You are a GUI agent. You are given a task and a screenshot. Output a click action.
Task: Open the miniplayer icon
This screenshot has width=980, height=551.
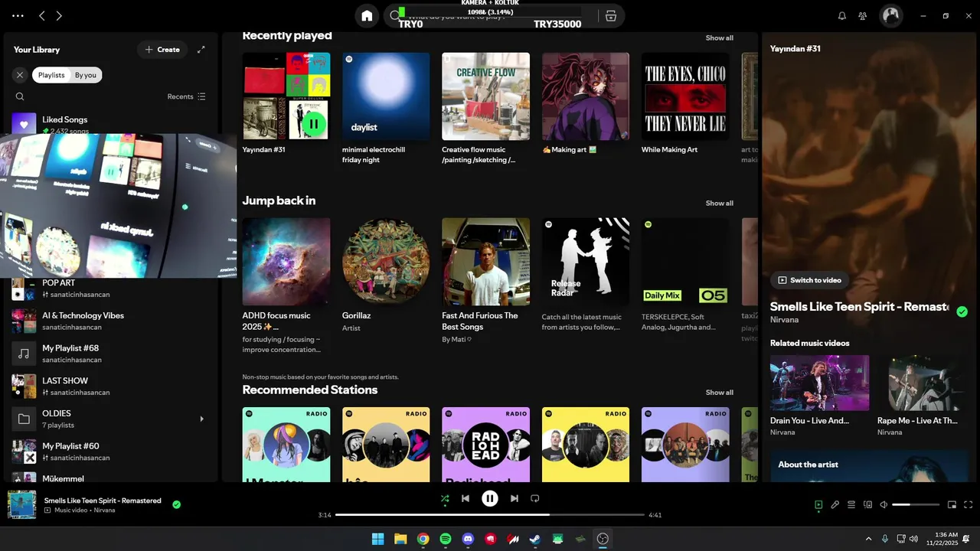(952, 504)
